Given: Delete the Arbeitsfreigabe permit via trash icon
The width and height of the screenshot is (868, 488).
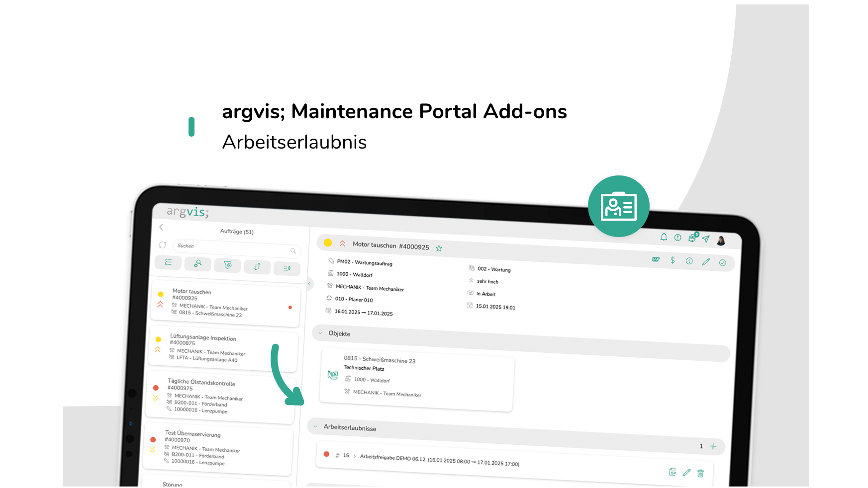Looking at the screenshot, I should pos(700,473).
